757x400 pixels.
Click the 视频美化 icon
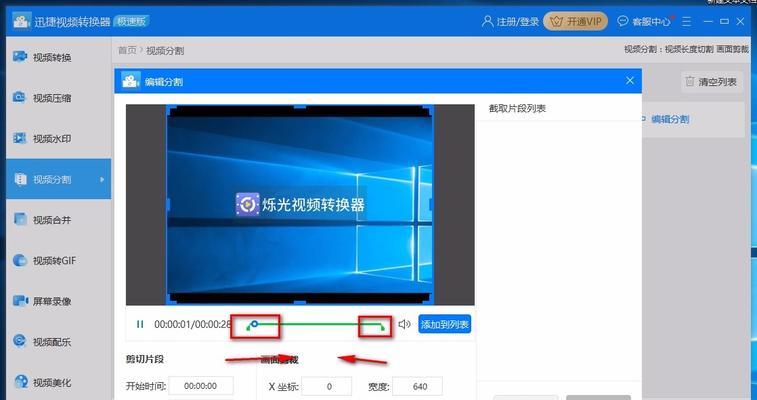(x=20, y=382)
